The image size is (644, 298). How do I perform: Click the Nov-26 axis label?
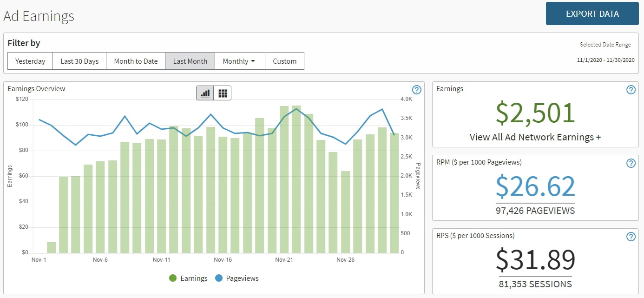tap(345, 259)
